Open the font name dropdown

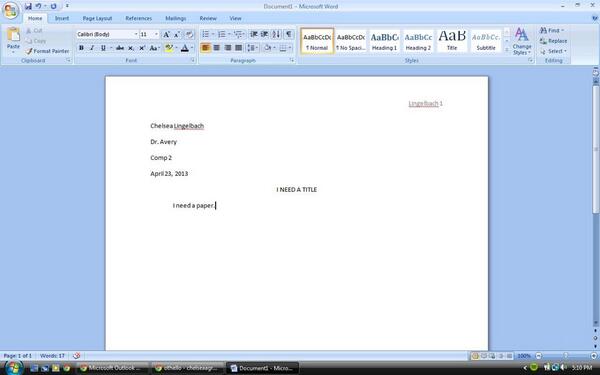click(x=135, y=34)
